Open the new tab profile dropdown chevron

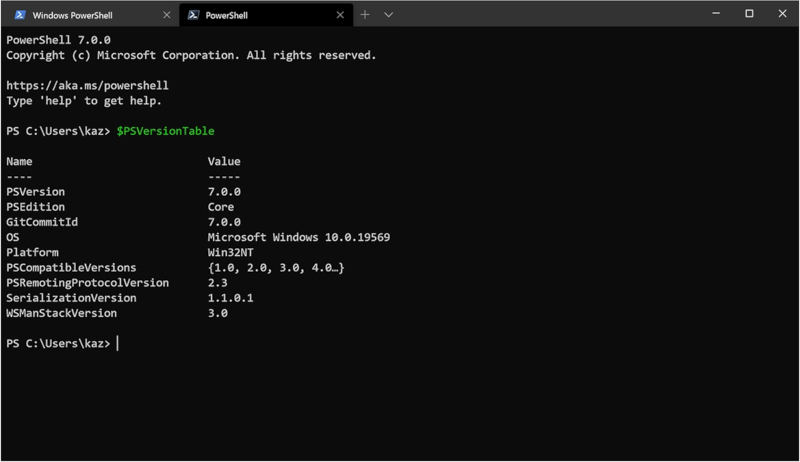click(x=388, y=15)
